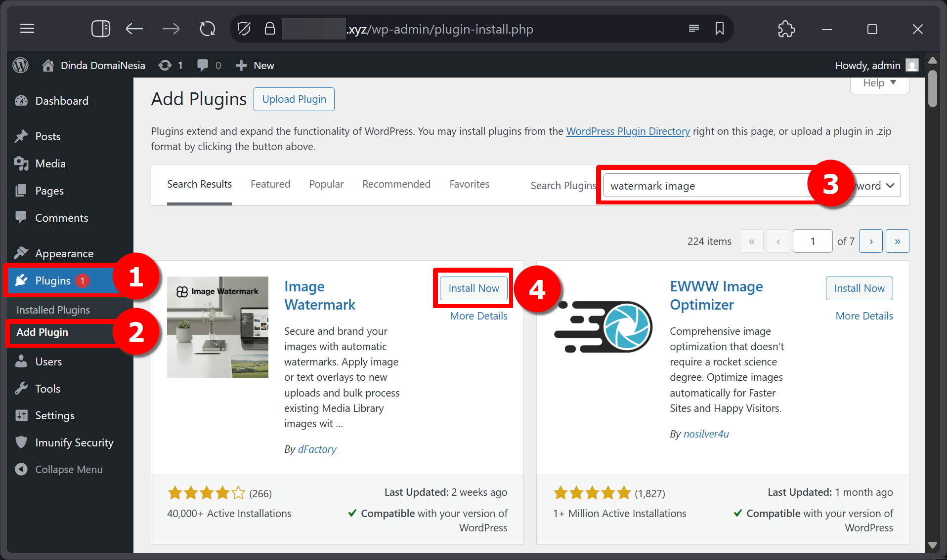This screenshot has width=947, height=560.
Task: Click the Users person icon
Action: pyautogui.click(x=21, y=361)
